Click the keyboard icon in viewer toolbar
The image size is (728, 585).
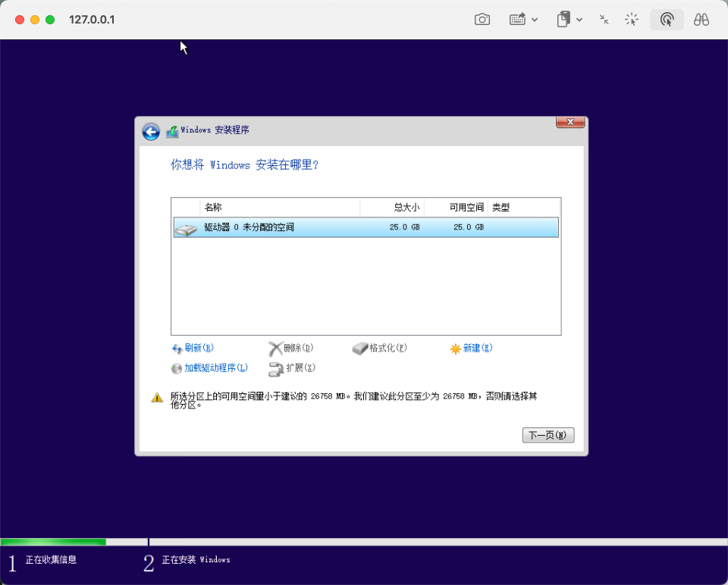[517, 20]
